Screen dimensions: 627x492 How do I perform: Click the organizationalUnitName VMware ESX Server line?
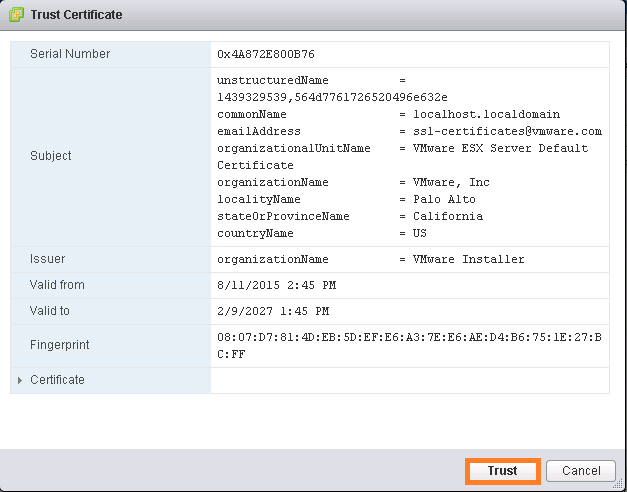coord(403,157)
